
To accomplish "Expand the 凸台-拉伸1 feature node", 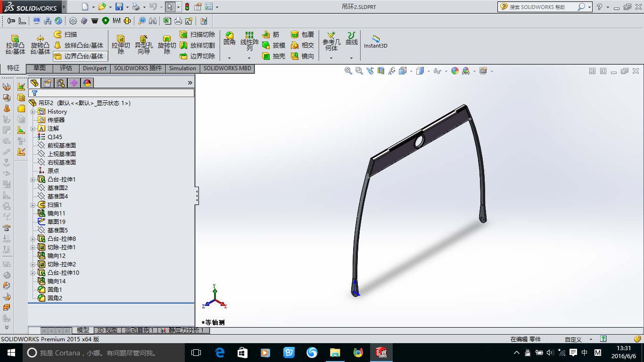I will [33, 180].
